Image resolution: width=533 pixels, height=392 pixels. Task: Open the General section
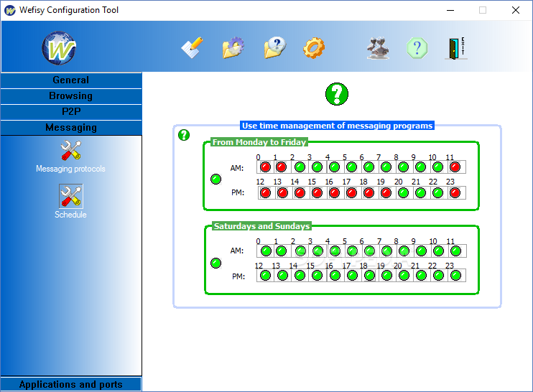(71, 80)
